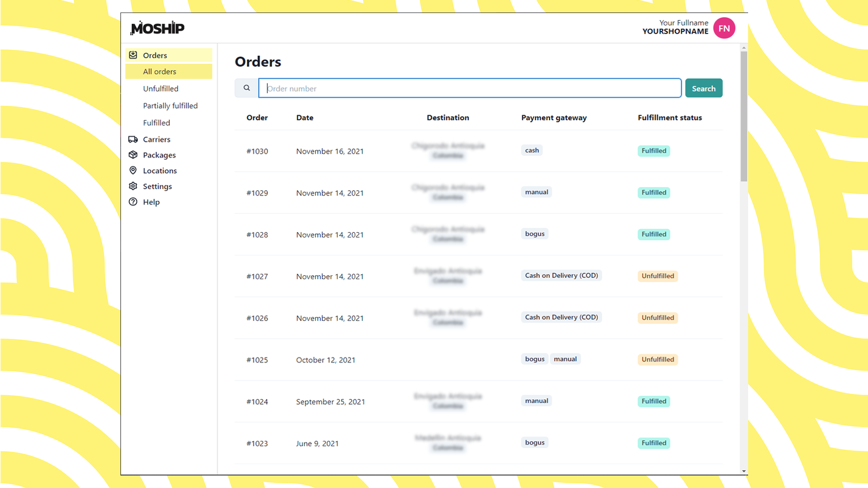The height and width of the screenshot is (488, 868).
Task: Open Help page
Action: 151,202
